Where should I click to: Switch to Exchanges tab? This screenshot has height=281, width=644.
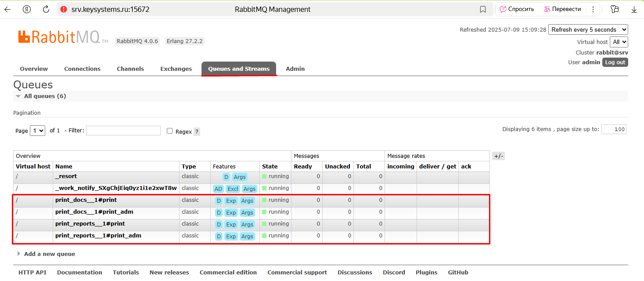tap(176, 69)
